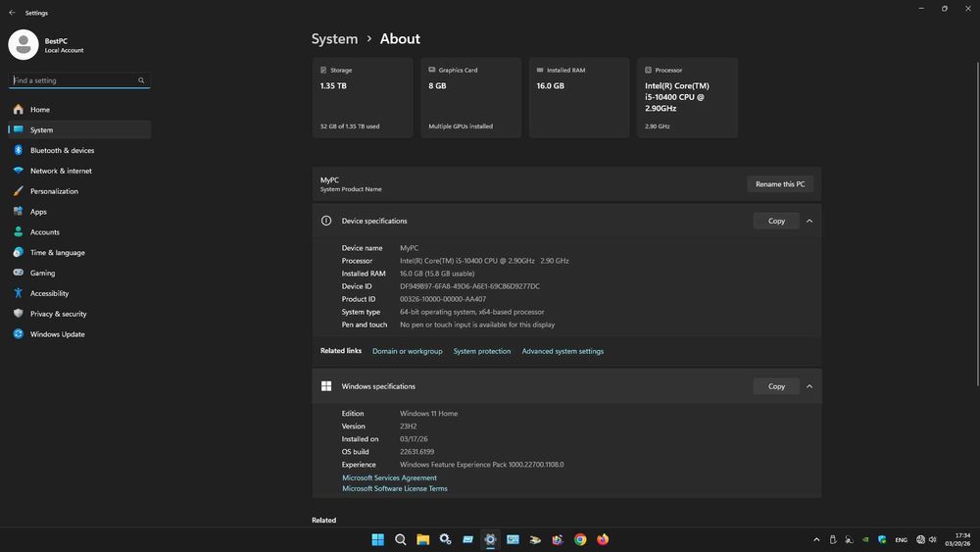The height and width of the screenshot is (552, 980).
Task: Open the BestPC account avatar
Action: coord(24,45)
